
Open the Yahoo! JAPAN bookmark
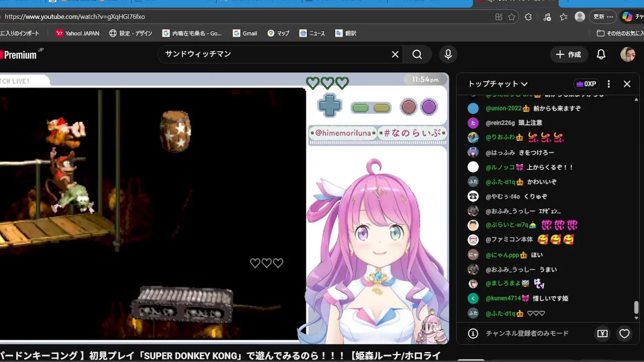(x=77, y=33)
